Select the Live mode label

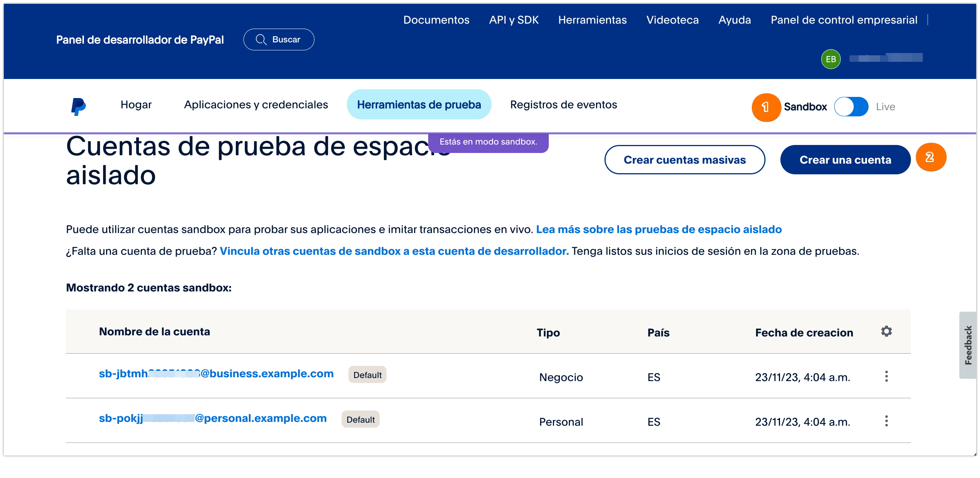(x=885, y=107)
